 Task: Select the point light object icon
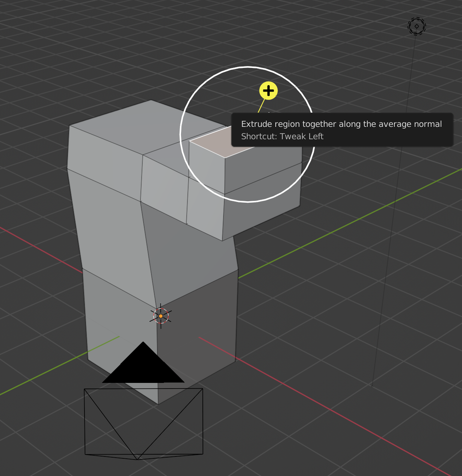coord(417,26)
